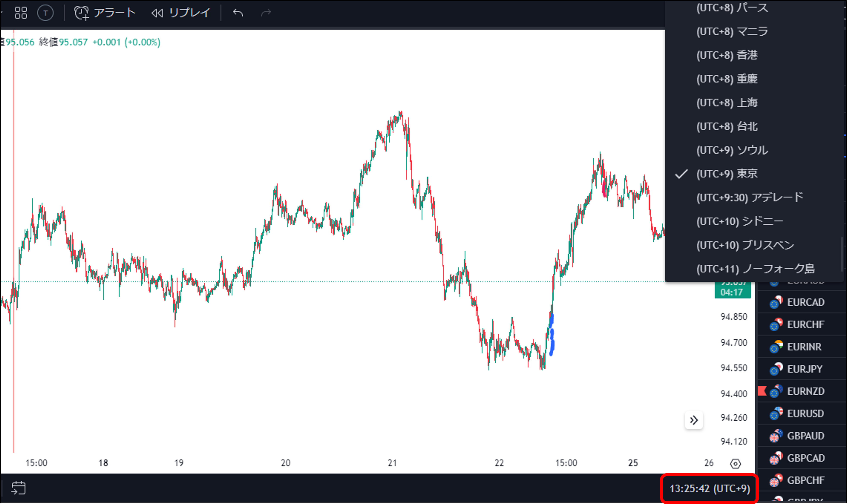This screenshot has height=504, width=847.
Task: Click the undo arrow icon
Action: click(238, 13)
